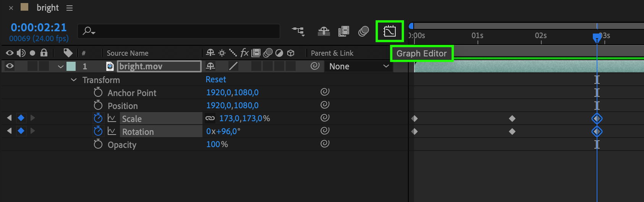The width and height of the screenshot is (644, 202).
Task: Select the bright composition tab
Action: click(x=47, y=8)
